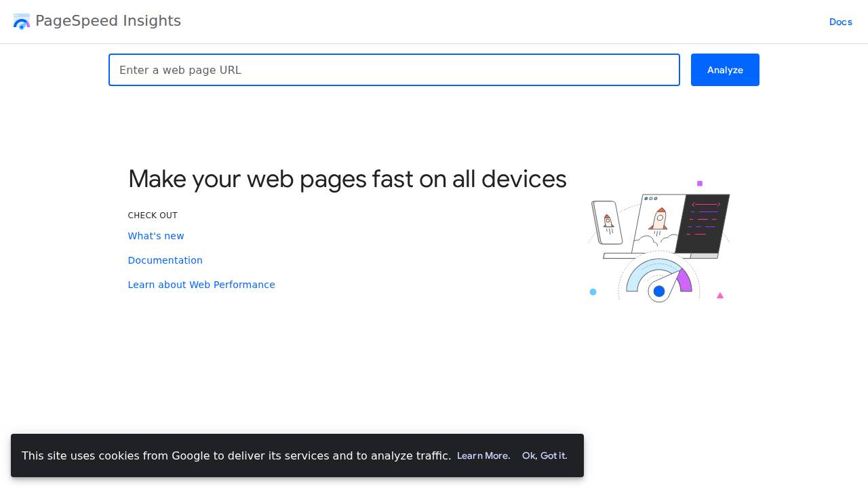Viewport: 868px width, 488px height.
Task: Open the Docs page from the header
Action: point(840,22)
